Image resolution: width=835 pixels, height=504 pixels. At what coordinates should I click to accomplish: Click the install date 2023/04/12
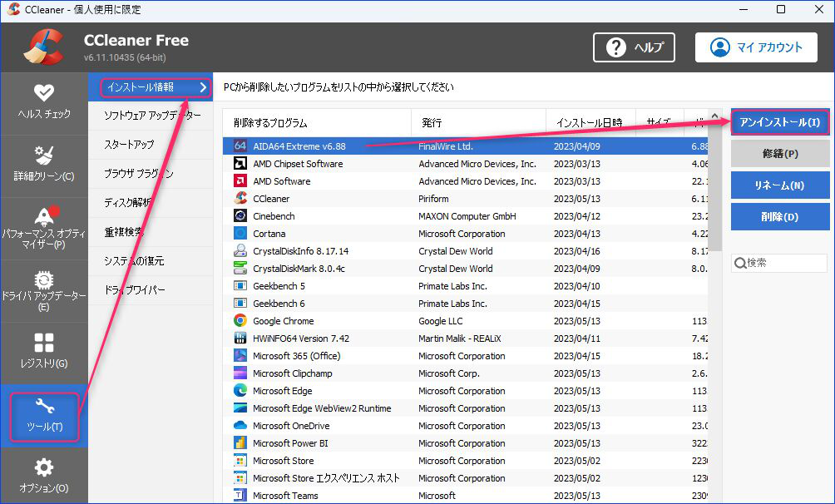tap(576, 215)
